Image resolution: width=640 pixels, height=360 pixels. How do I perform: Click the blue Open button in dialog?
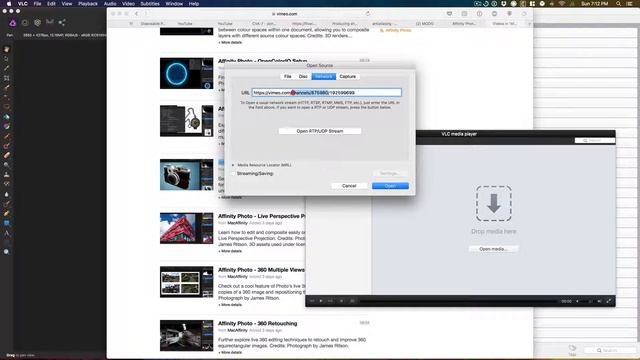[390, 186]
